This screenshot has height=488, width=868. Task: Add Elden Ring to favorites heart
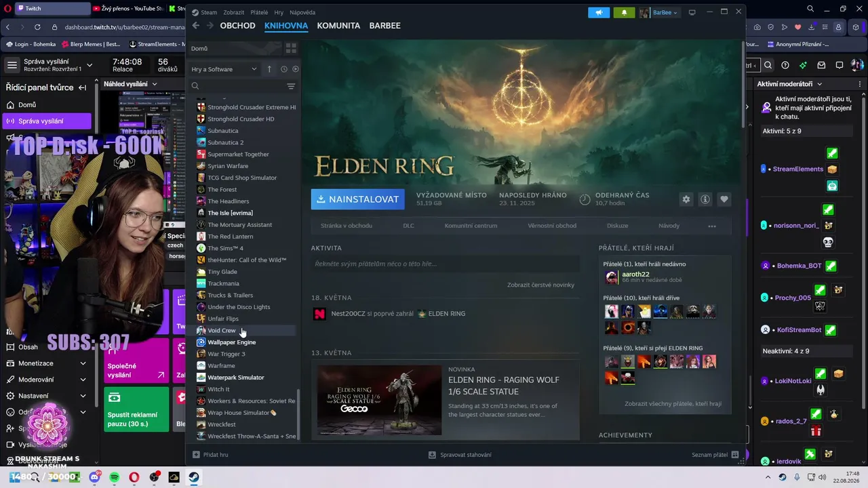[724, 199]
